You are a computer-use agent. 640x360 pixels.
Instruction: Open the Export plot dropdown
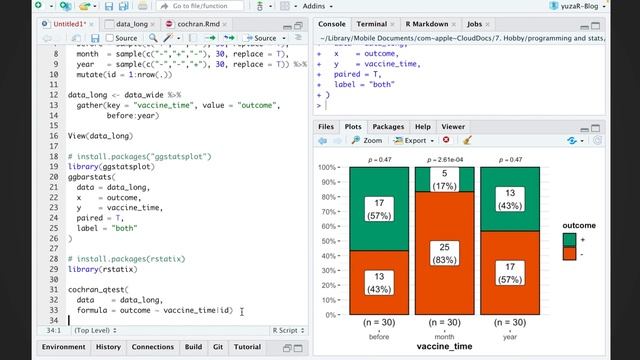[x=414, y=140]
